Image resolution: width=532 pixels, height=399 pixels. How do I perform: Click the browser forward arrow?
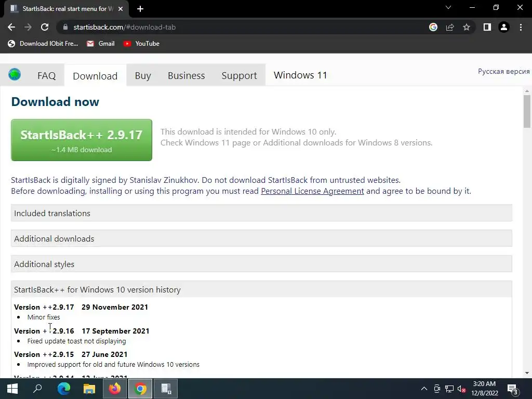coord(28,27)
